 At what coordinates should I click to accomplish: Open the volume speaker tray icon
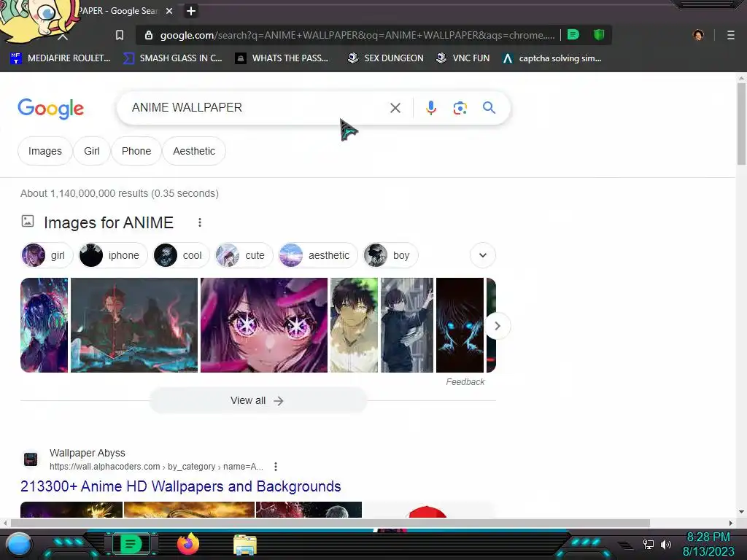665,544
